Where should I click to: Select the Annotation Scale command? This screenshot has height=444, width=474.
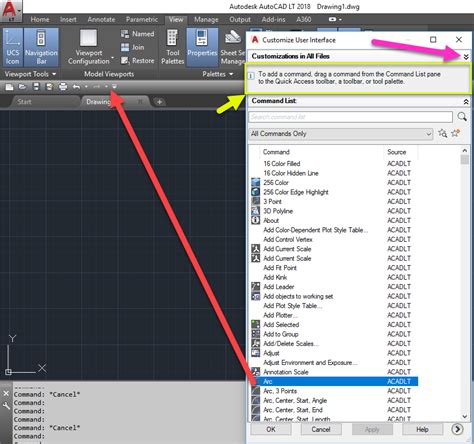[x=334, y=372]
